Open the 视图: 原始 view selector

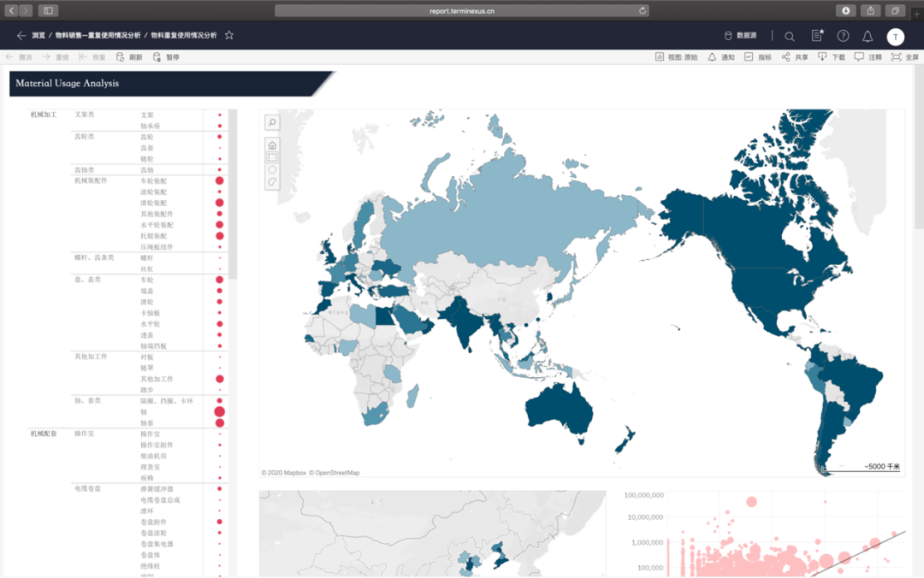(676, 57)
